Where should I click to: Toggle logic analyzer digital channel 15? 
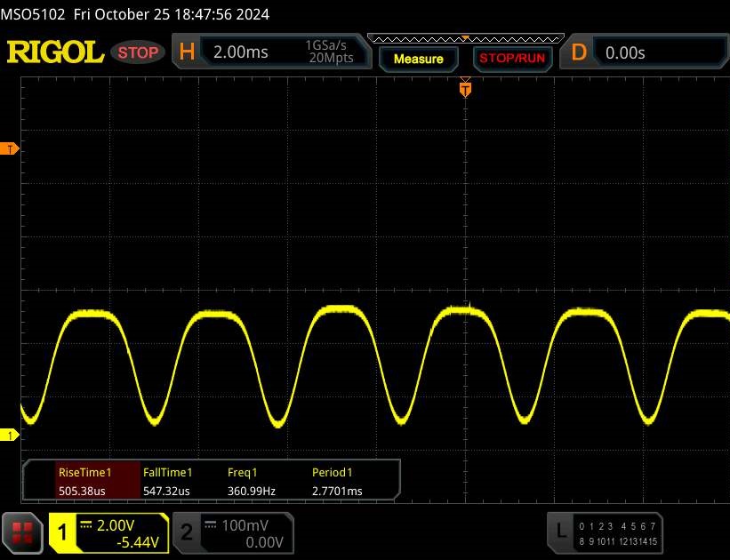(x=653, y=541)
